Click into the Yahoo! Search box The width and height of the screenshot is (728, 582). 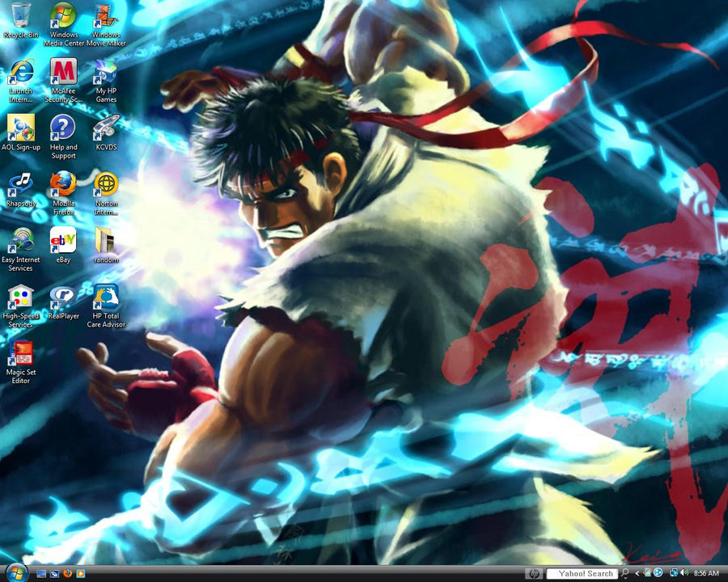(x=582, y=574)
